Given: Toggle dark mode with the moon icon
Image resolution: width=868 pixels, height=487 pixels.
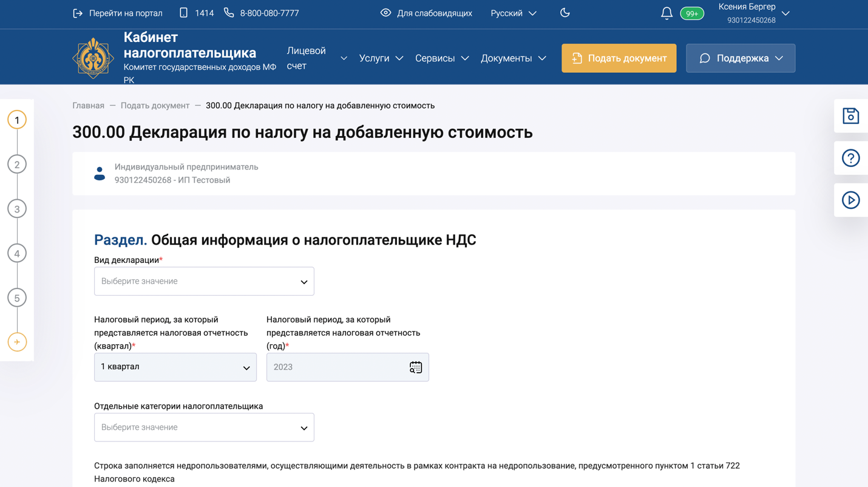Looking at the screenshot, I should (565, 12).
